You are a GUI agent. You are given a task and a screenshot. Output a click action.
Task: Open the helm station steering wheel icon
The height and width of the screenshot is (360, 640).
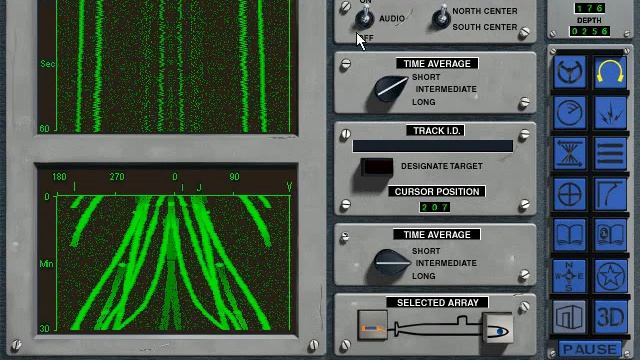pos(570,72)
